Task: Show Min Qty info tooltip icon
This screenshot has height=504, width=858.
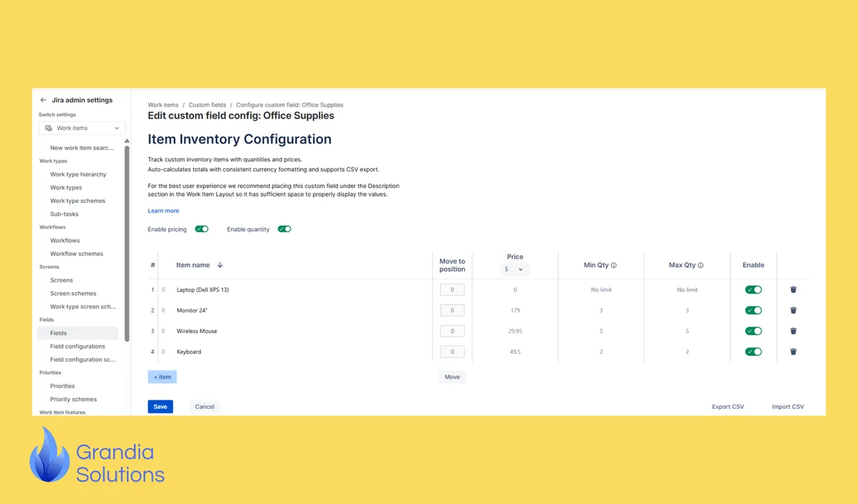Action: [613, 265]
